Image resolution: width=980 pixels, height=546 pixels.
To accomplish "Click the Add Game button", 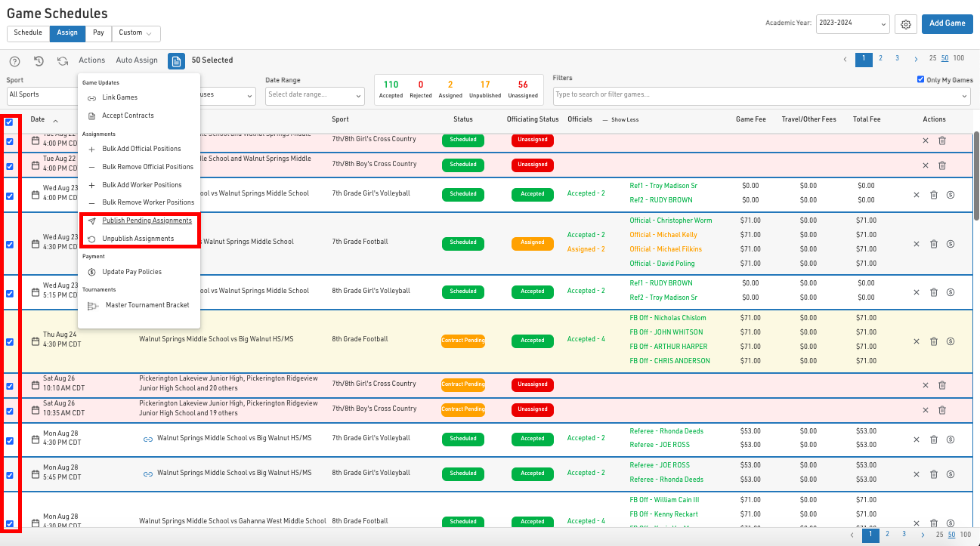I will [947, 23].
